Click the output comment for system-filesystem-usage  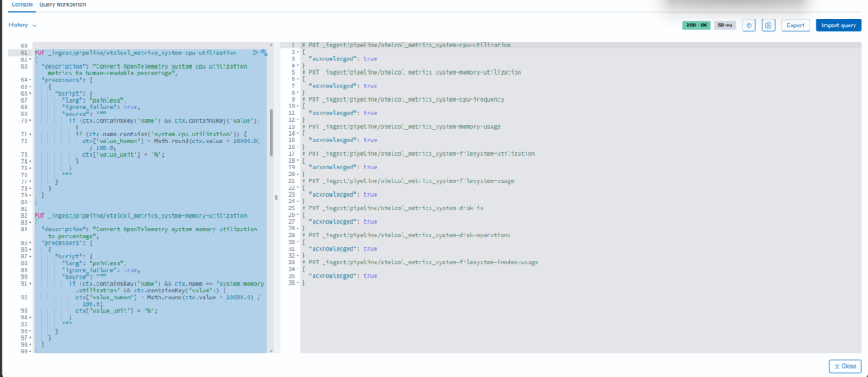pyautogui.click(x=408, y=180)
